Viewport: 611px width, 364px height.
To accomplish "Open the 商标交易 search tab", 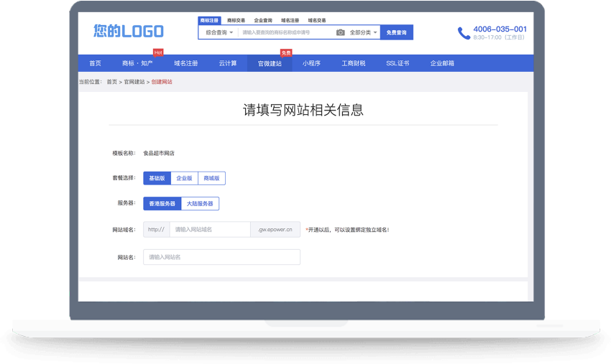I will pyautogui.click(x=236, y=21).
